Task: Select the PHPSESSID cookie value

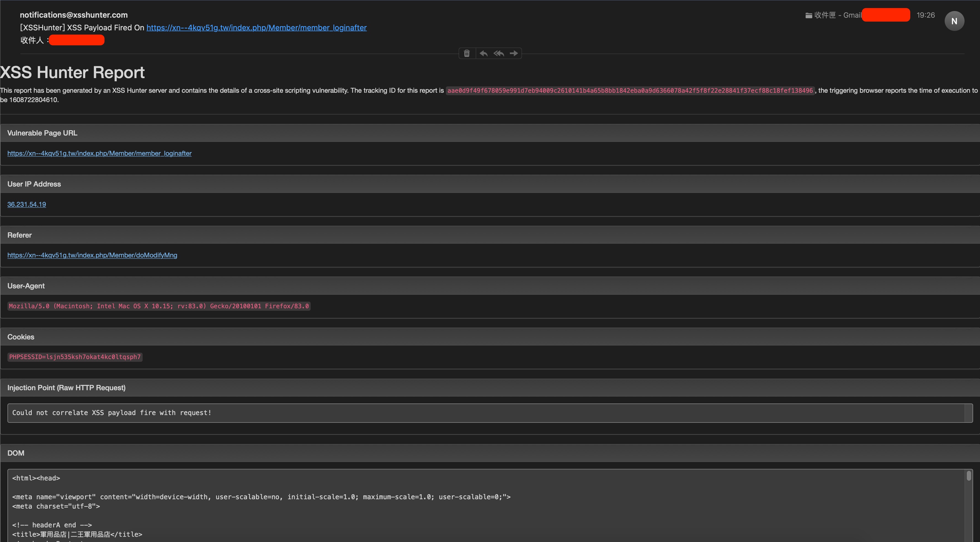Action: pyautogui.click(x=75, y=357)
